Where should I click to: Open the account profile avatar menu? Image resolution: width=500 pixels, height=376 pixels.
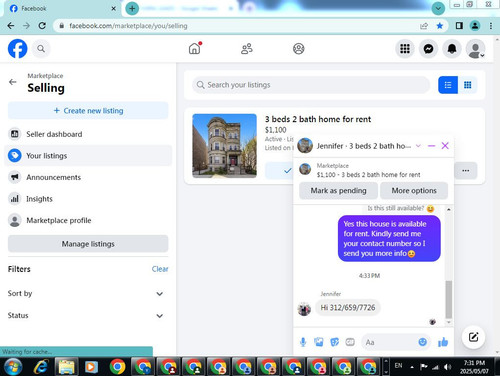pos(476,49)
